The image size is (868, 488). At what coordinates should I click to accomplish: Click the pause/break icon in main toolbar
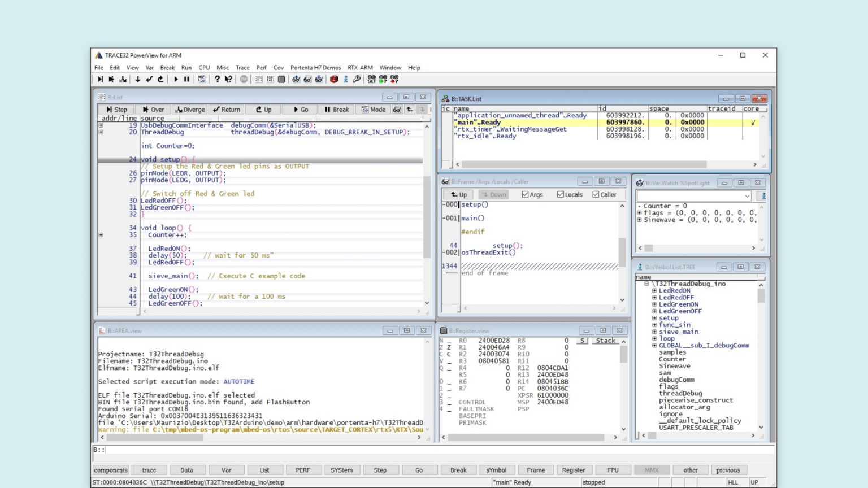tap(186, 80)
